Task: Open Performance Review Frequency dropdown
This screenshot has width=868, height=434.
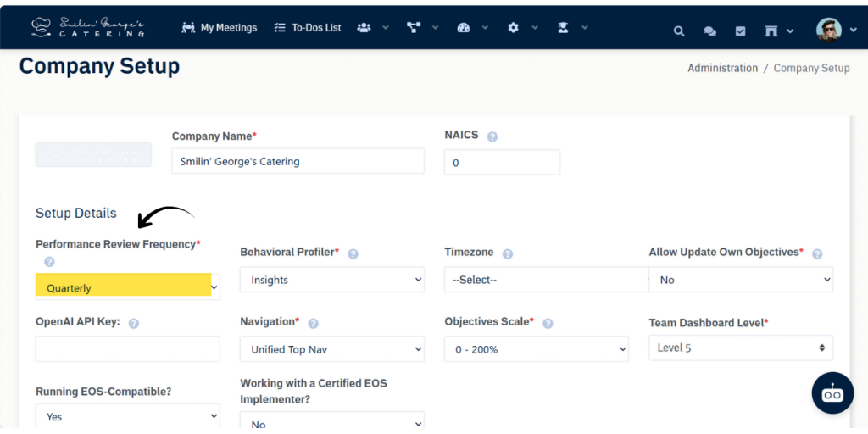Action: tap(127, 287)
